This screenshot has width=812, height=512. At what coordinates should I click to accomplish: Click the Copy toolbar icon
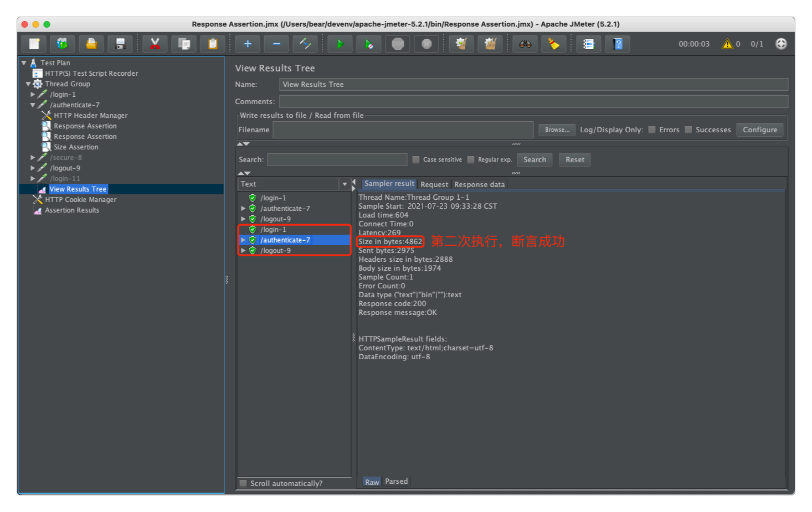(x=184, y=44)
